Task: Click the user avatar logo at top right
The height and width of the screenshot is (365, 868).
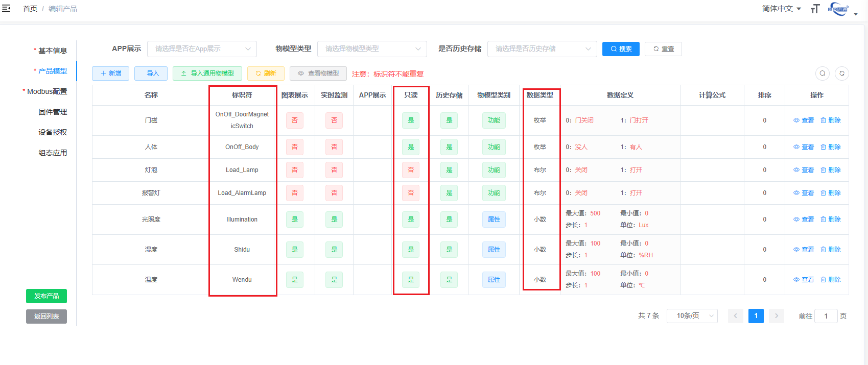Action: point(838,9)
